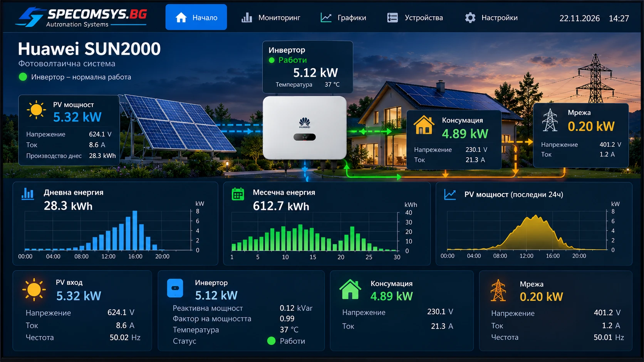
Task: Click the house icon in Консумация card
Action: click(x=424, y=125)
